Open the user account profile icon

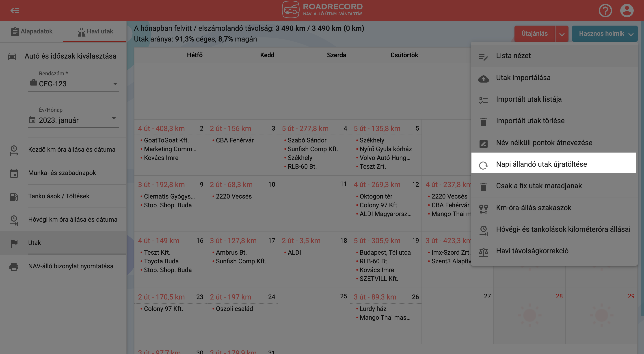pos(627,11)
